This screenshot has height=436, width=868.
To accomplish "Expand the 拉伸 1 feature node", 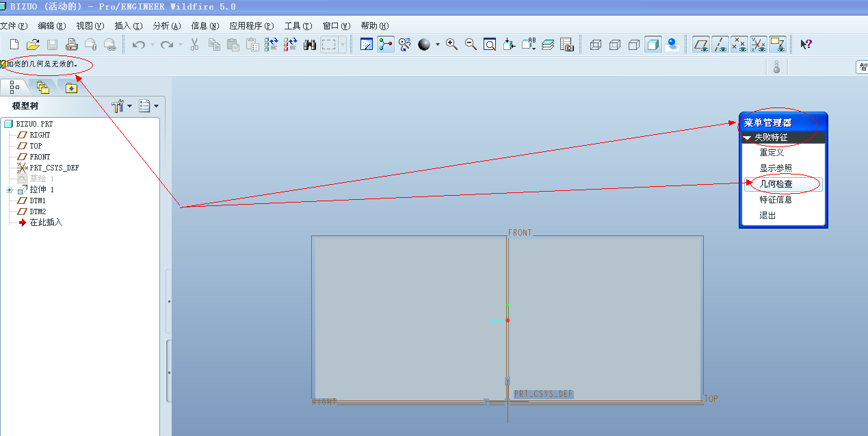I will pos(10,190).
